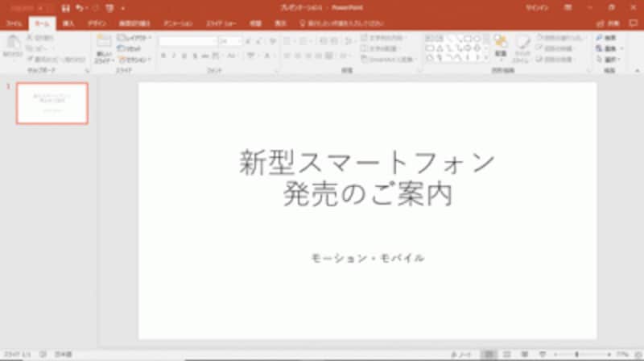The image size is (644, 361).
Task: Click the numbered list icon
Action: tap(304, 42)
